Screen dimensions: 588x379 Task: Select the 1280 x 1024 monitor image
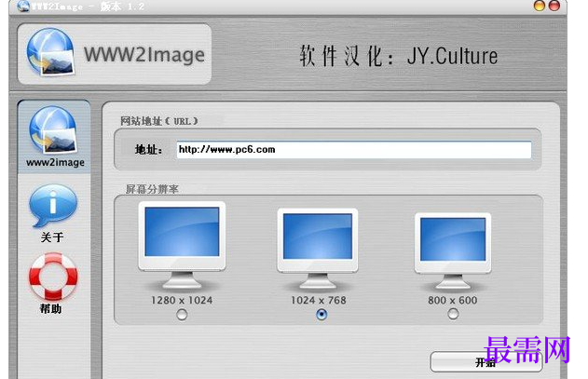coord(182,245)
